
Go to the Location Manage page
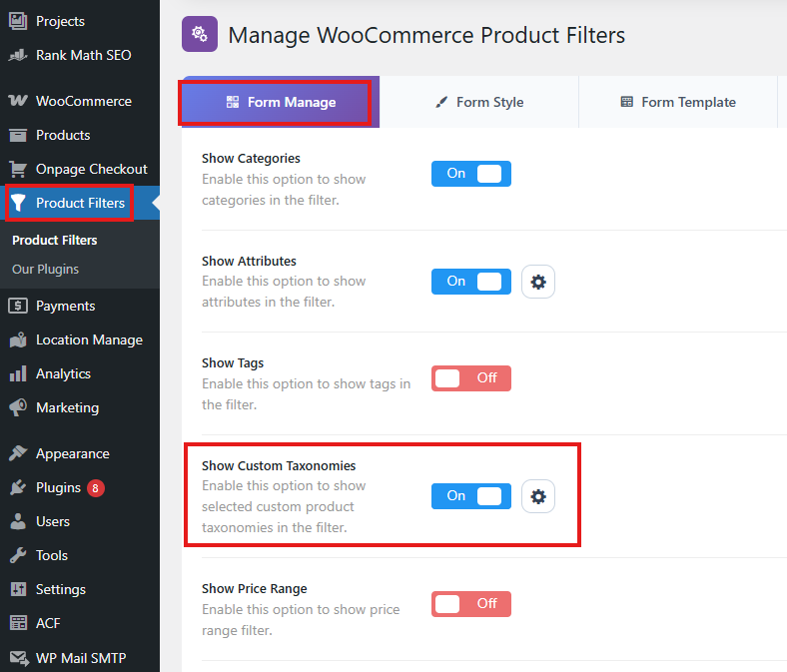click(x=80, y=339)
